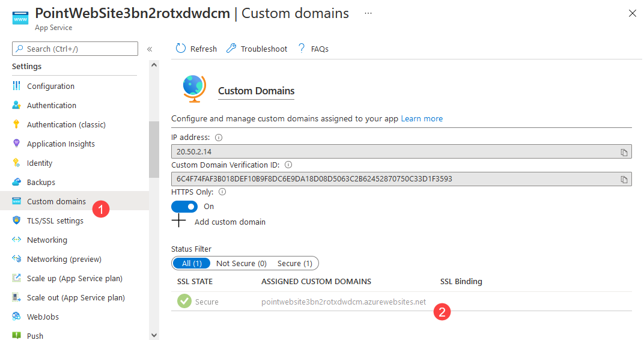Click info icon beside Custom Domain Verification ID

[x=288, y=165]
